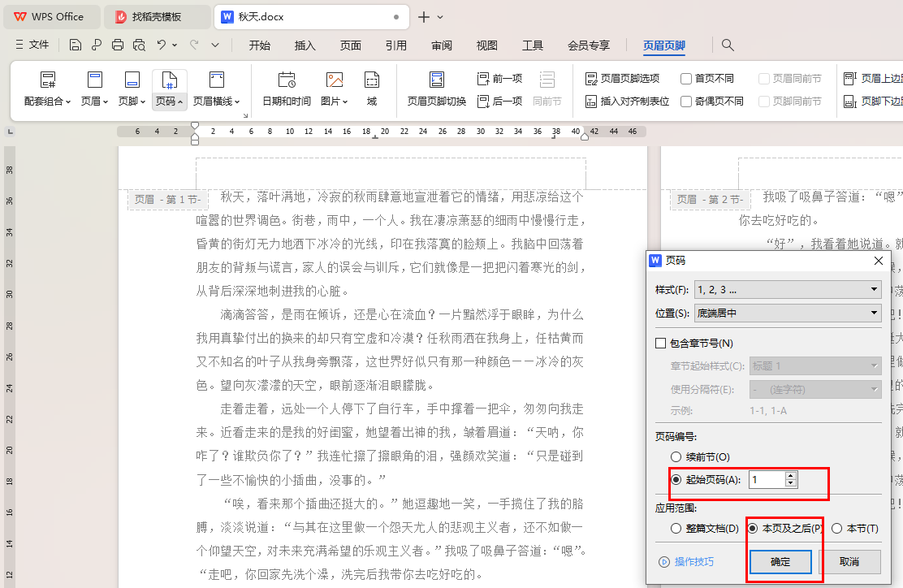Viewport: 903px width, 588px height.
Task: Click the 起始页码 number input field
Action: pos(767,480)
